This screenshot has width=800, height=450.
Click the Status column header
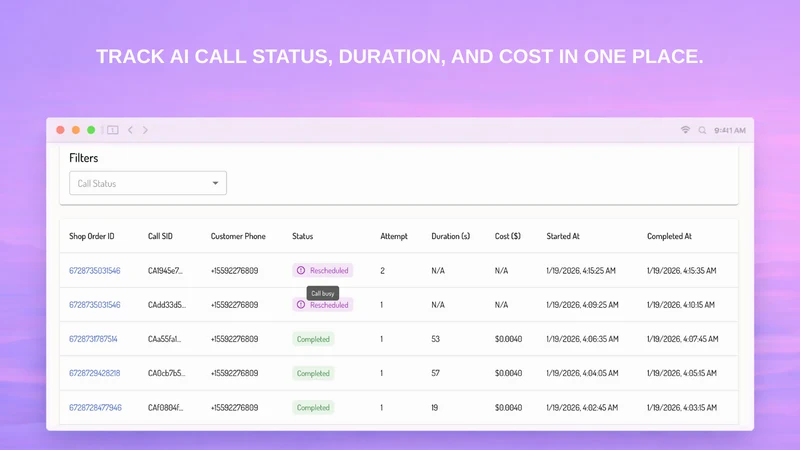tap(303, 236)
